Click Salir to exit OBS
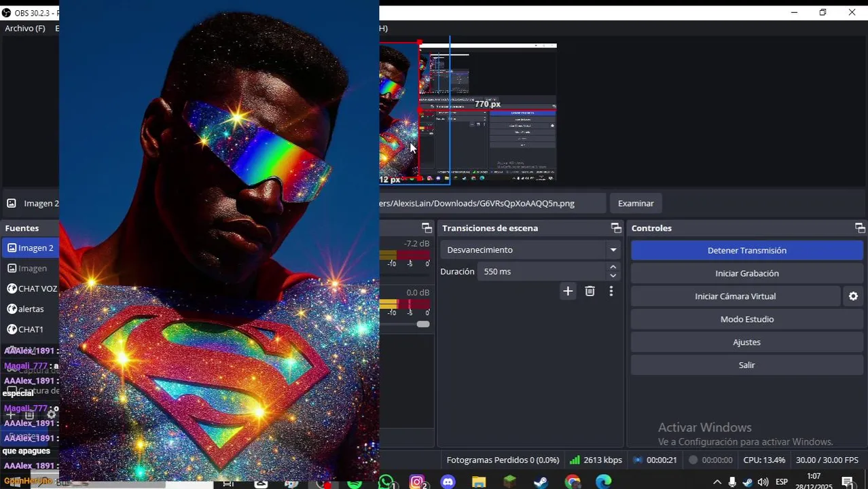868x489 pixels. point(747,365)
